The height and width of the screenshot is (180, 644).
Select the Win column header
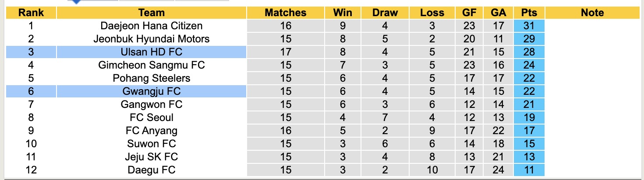click(343, 13)
